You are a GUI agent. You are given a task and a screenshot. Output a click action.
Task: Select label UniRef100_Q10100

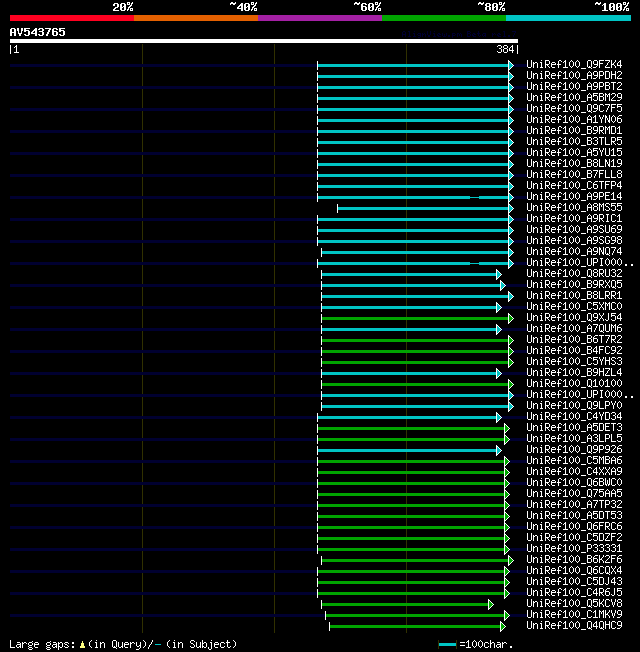(574, 383)
